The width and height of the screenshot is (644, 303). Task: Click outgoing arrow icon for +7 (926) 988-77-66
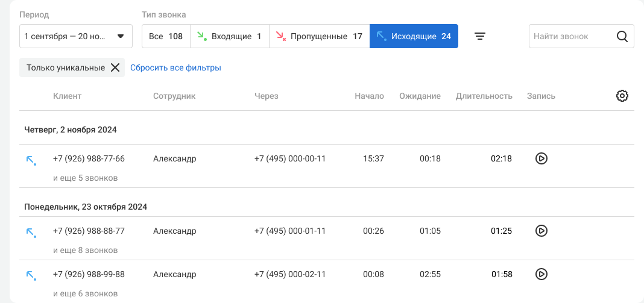(31, 160)
